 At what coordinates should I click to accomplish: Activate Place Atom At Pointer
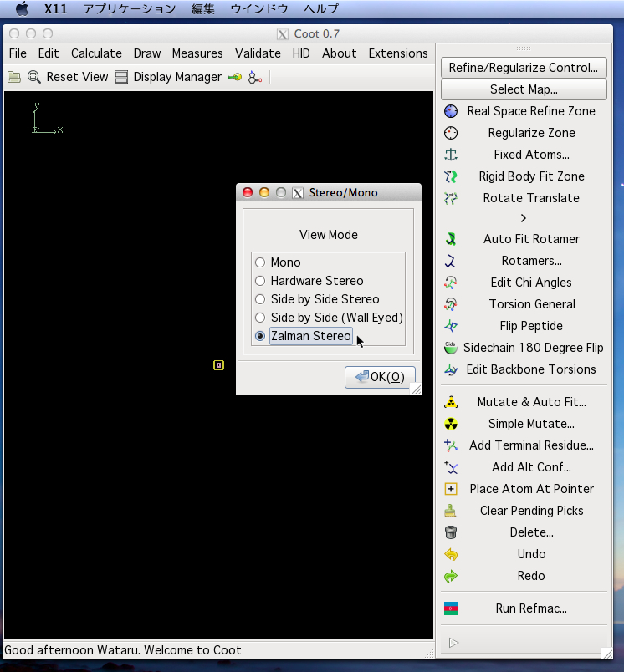coord(524,489)
